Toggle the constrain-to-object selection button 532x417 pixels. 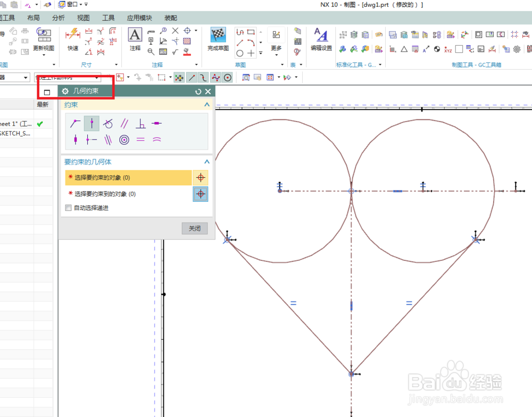201,194
